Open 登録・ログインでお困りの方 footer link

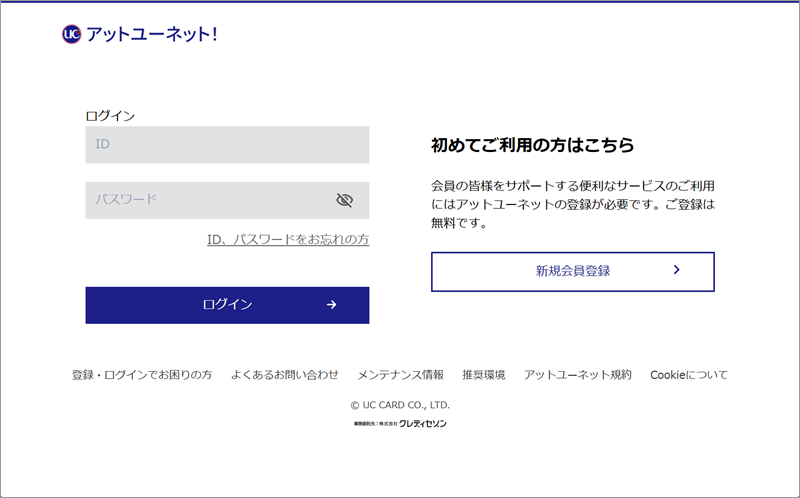(142, 375)
